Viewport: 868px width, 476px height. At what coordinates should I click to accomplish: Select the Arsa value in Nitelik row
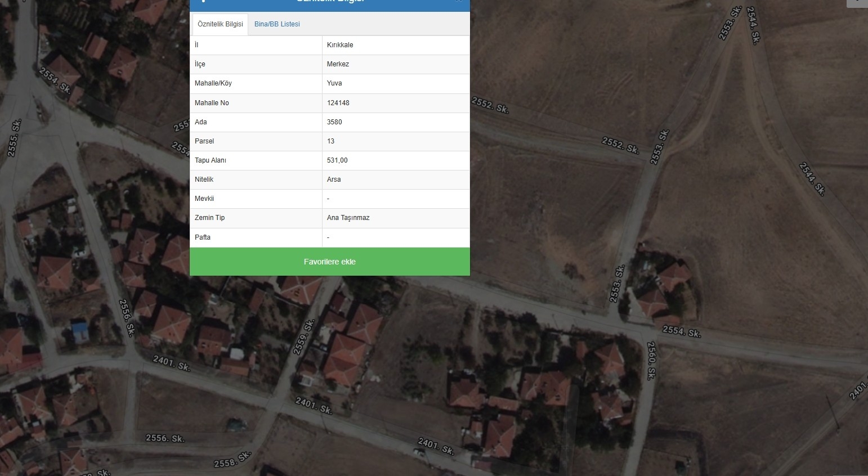click(x=396, y=179)
